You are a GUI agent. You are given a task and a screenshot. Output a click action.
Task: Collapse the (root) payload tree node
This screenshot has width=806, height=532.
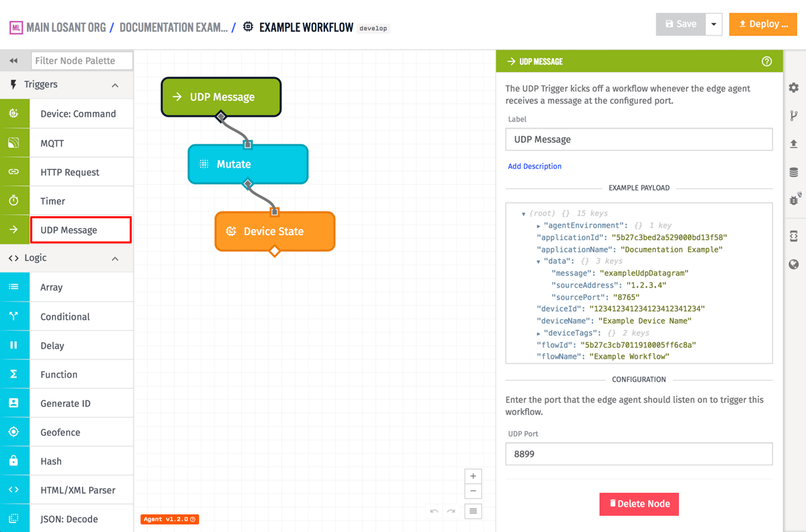pyautogui.click(x=523, y=214)
